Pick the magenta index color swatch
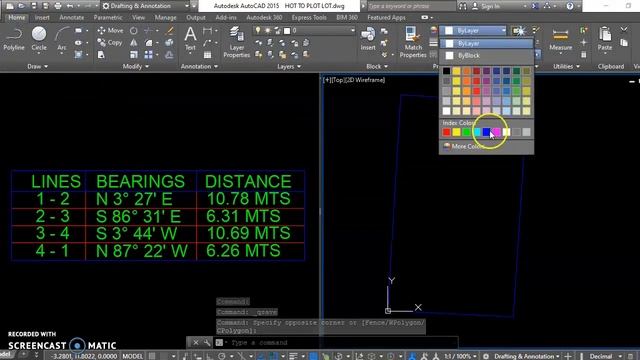640x360 pixels. point(496,132)
